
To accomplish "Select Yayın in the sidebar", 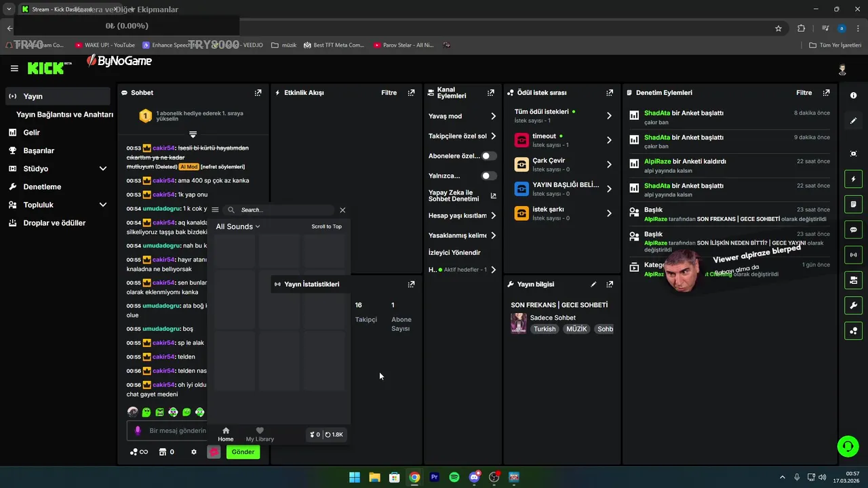I will coord(58,96).
